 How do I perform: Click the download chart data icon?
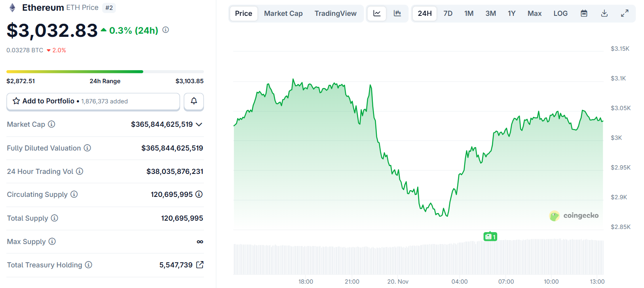click(x=604, y=13)
